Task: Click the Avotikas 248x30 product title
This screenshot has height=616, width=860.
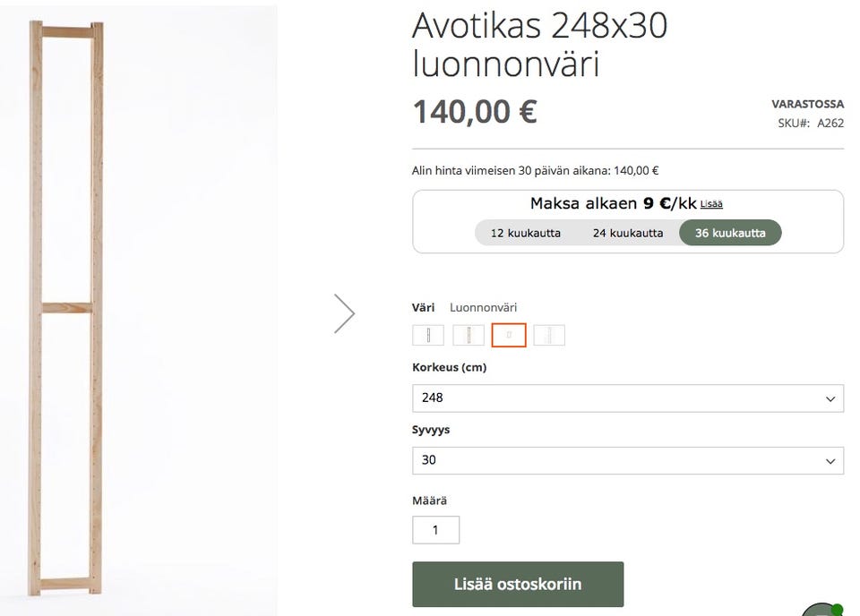Action: tap(540, 45)
